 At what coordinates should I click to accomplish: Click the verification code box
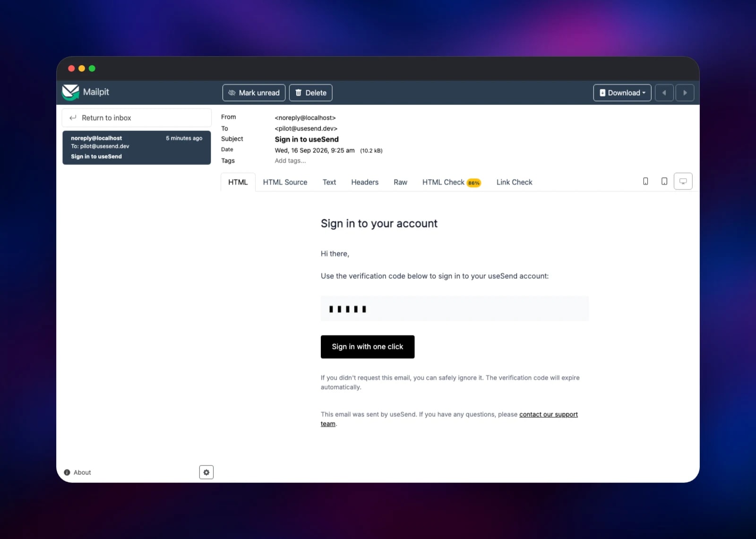pos(455,309)
